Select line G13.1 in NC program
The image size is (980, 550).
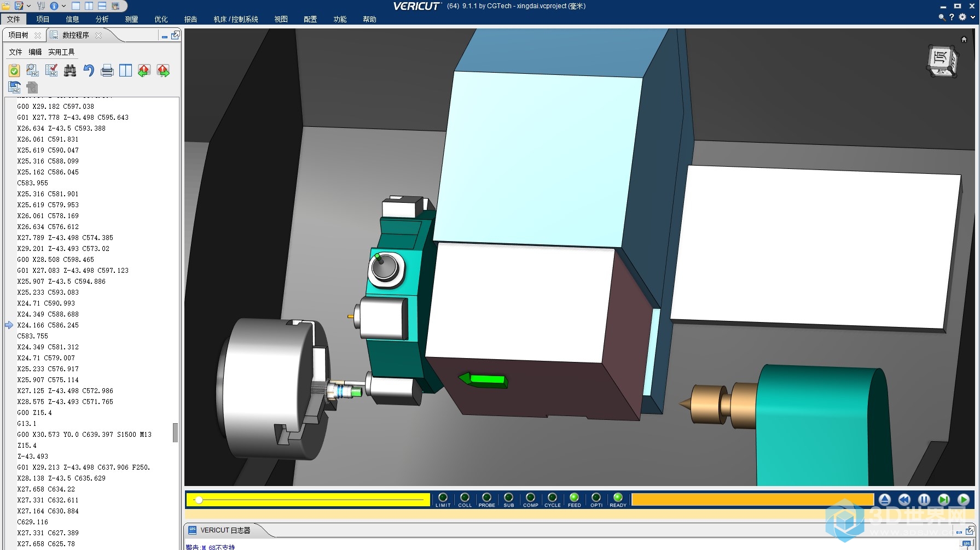[26, 424]
